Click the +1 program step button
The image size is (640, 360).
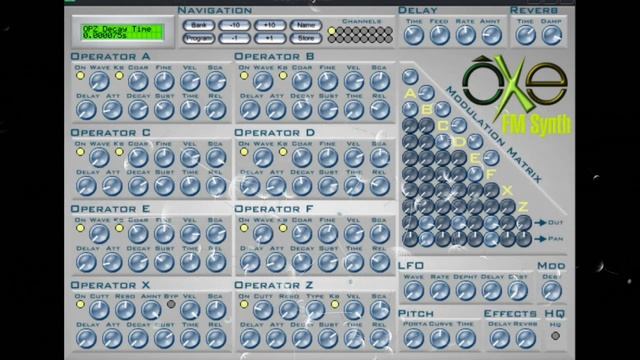click(x=270, y=38)
